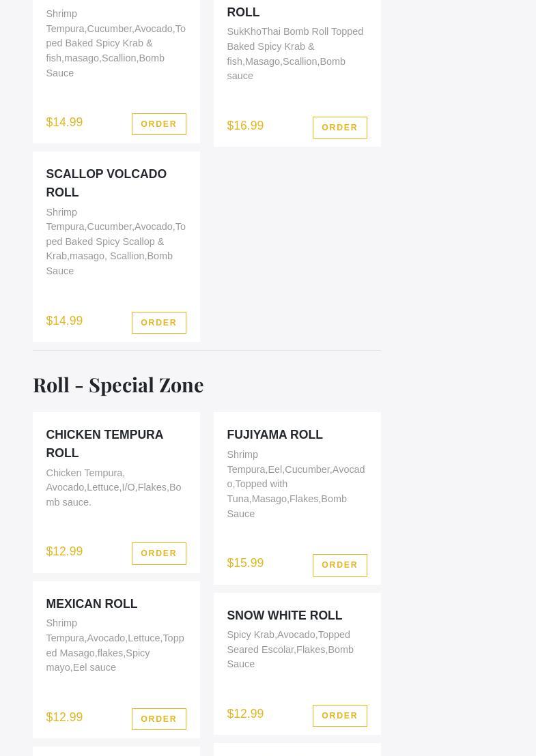Select the Mexican Roll heading
Viewport: 536px width, 756px height.
point(91,604)
